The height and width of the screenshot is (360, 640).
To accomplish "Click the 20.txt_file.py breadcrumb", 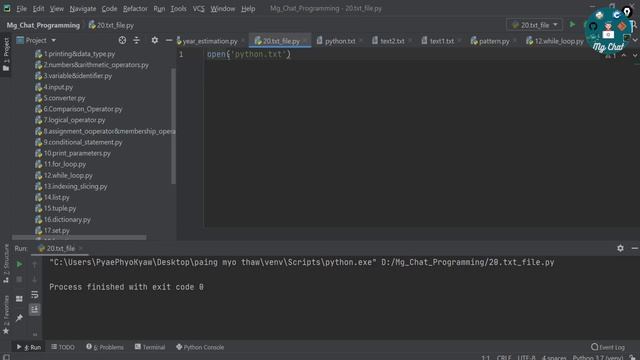I will pyautogui.click(x=111, y=25).
